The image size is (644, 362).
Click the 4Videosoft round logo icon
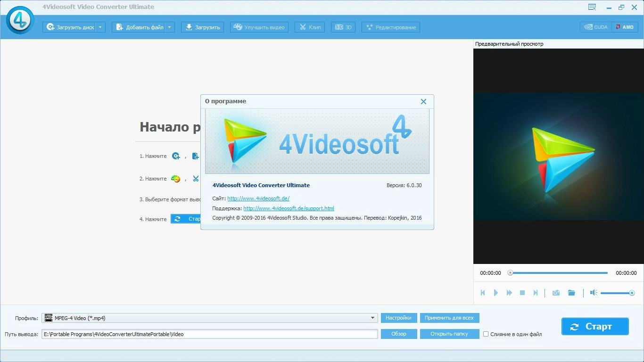[x=20, y=20]
